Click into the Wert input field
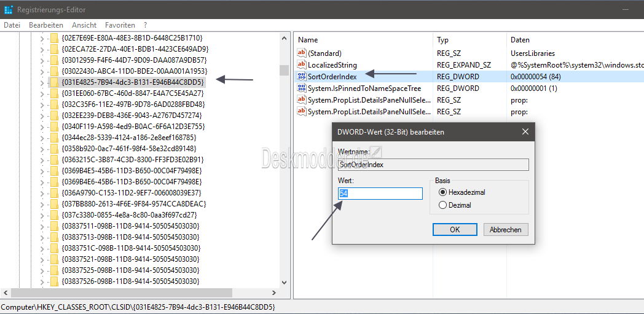This screenshot has width=644, height=314. click(x=380, y=194)
